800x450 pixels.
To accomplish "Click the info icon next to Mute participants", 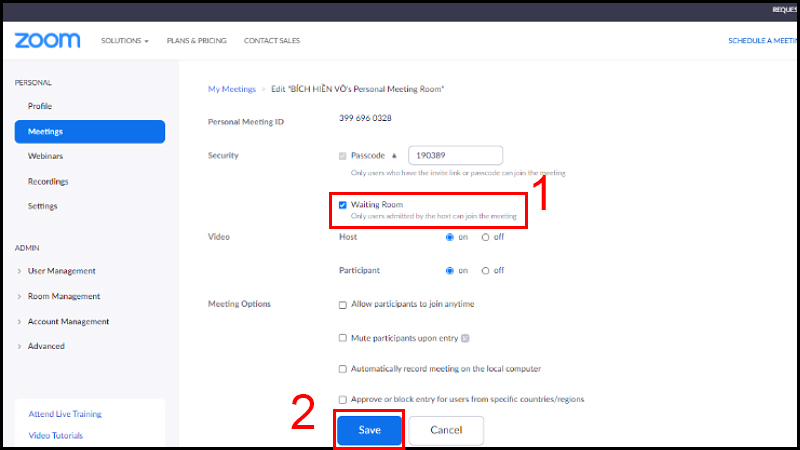I will pyautogui.click(x=465, y=338).
